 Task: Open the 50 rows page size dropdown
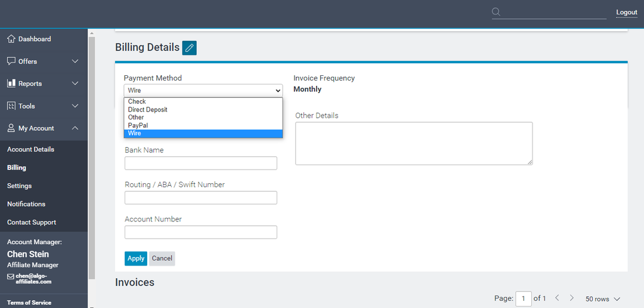pyautogui.click(x=603, y=298)
